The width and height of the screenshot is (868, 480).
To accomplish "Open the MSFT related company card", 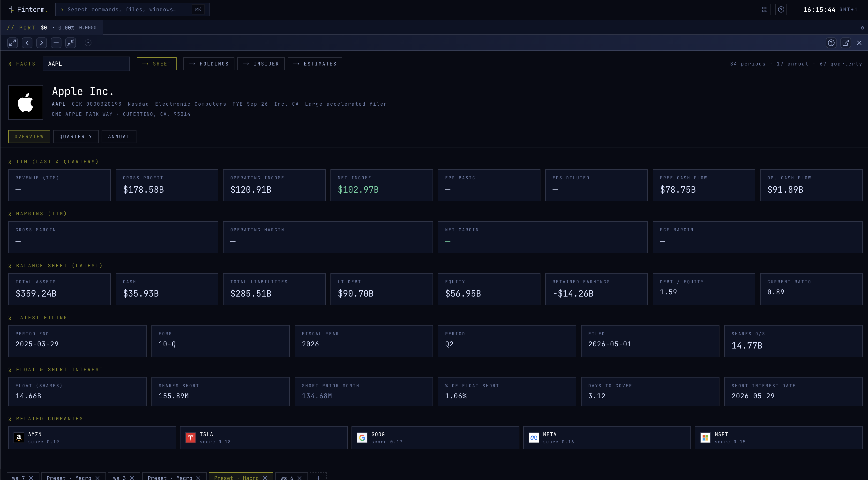I will (778, 438).
